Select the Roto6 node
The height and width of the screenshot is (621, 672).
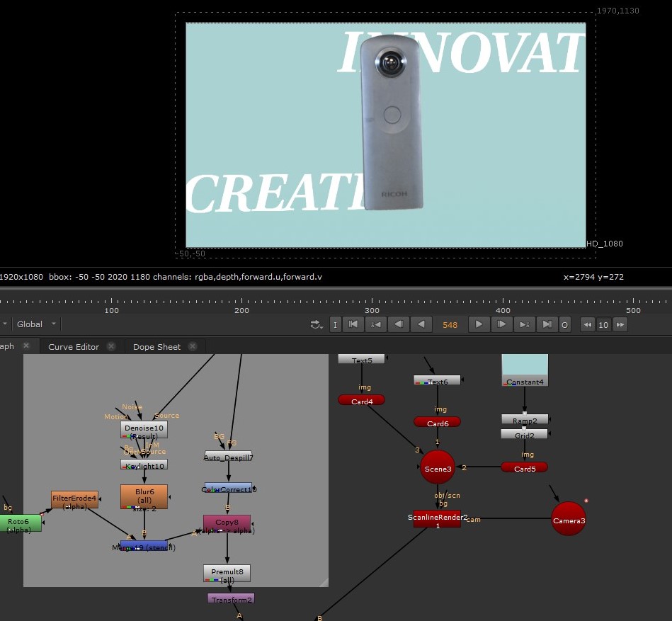(20, 523)
